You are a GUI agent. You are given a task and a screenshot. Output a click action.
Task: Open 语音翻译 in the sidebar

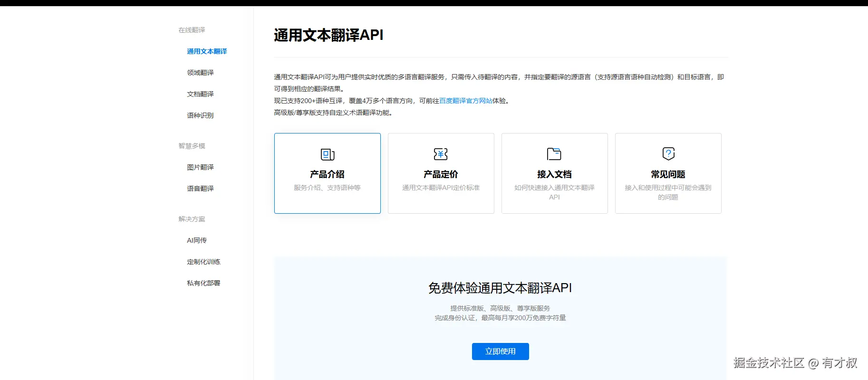(200, 189)
